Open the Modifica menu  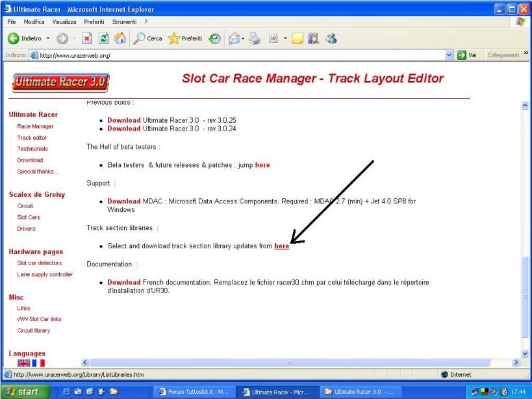point(34,21)
